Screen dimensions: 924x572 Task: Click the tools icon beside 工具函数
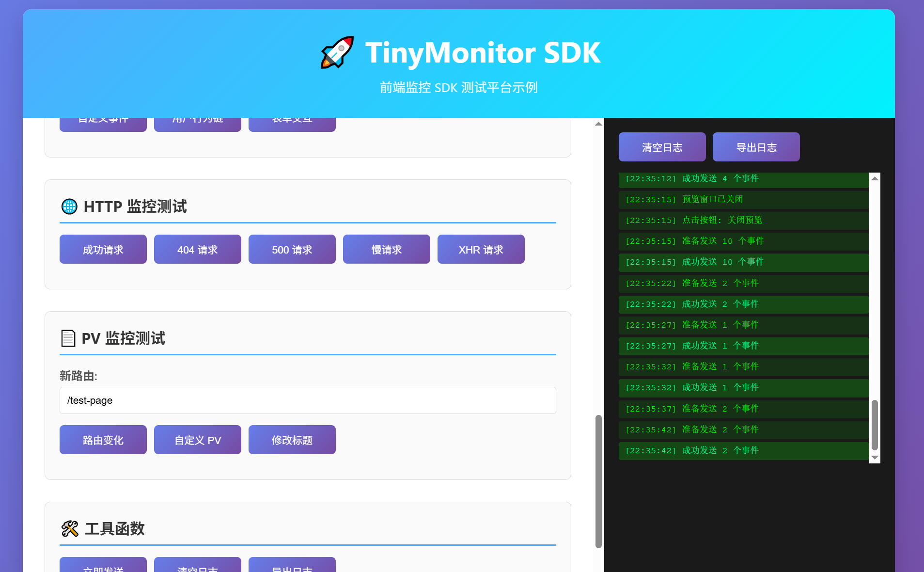click(x=70, y=528)
